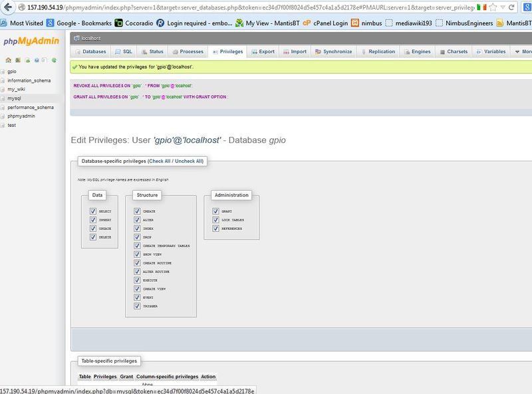The image size is (532, 394).
Task: Open the Engines tab
Action: 418,52
